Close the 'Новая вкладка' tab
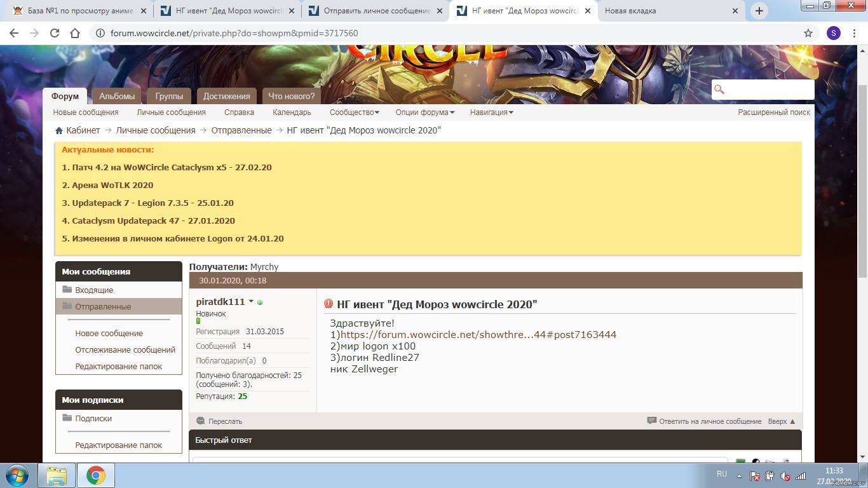This screenshot has height=488, width=868. click(x=736, y=11)
